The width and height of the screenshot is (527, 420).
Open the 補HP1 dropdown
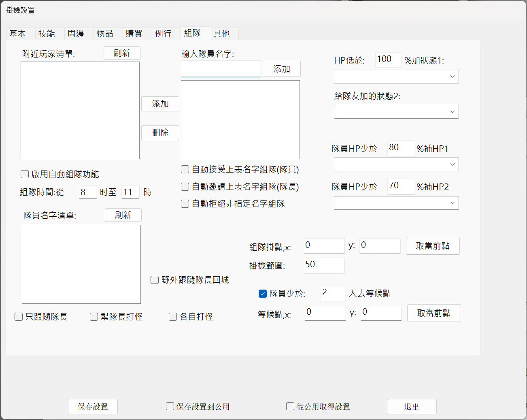click(396, 164)
